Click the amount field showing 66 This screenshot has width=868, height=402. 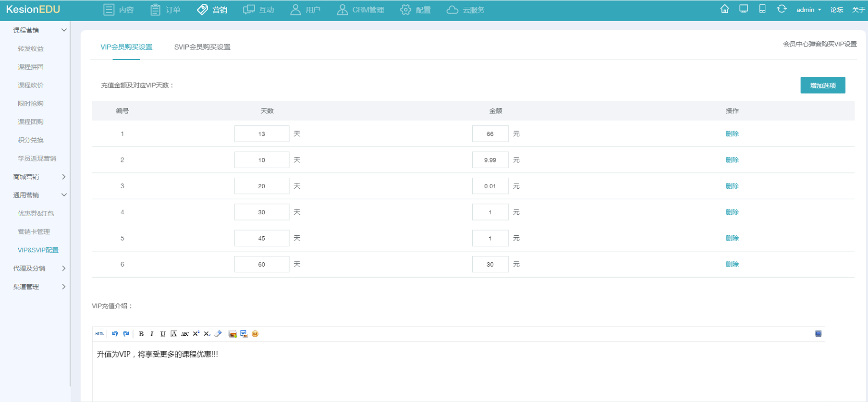pos(490,134)
